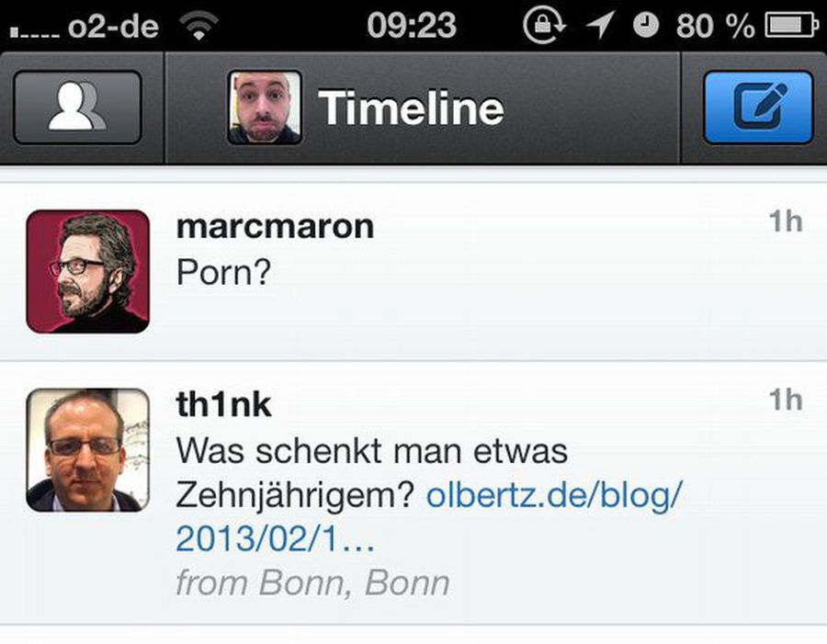The height and width of the screenshot is (644, 827).
Task: Tap the alarm clock status icon
Action: [x=647, y=27]
